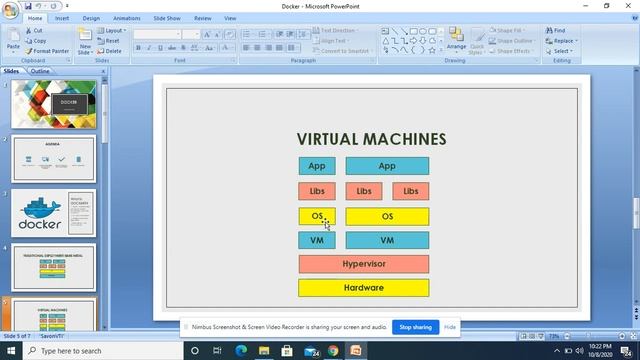This screenshot has height=360, width=640.
Task: Open the font size combo box
Action: (191, 34)
